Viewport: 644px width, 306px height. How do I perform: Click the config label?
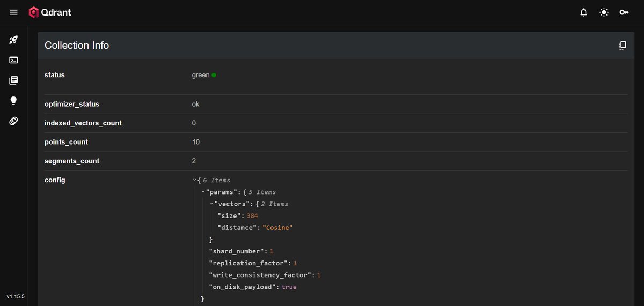(x=55, y=180)
